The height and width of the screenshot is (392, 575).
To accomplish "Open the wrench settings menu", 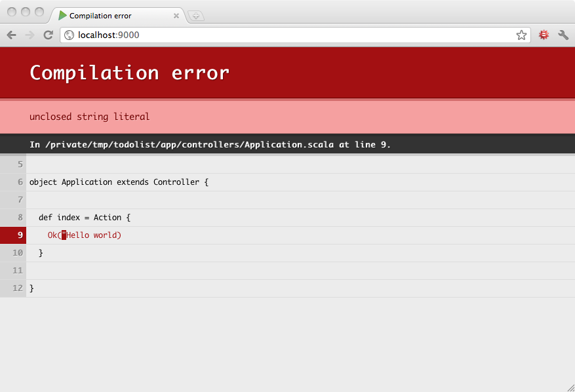I will 563,35.
